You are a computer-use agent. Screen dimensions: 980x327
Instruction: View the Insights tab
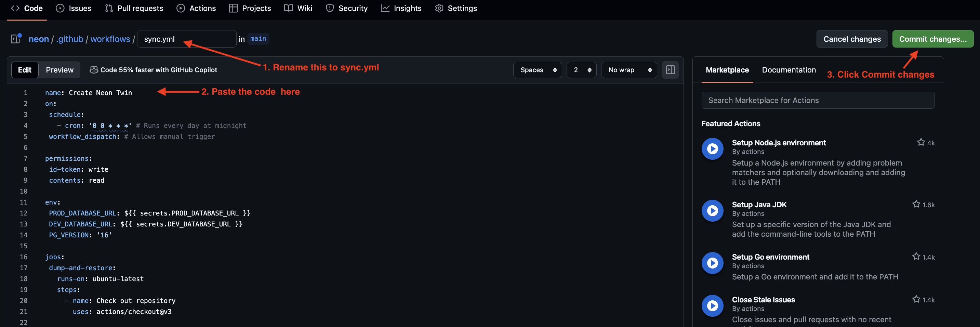click(401, 8)
